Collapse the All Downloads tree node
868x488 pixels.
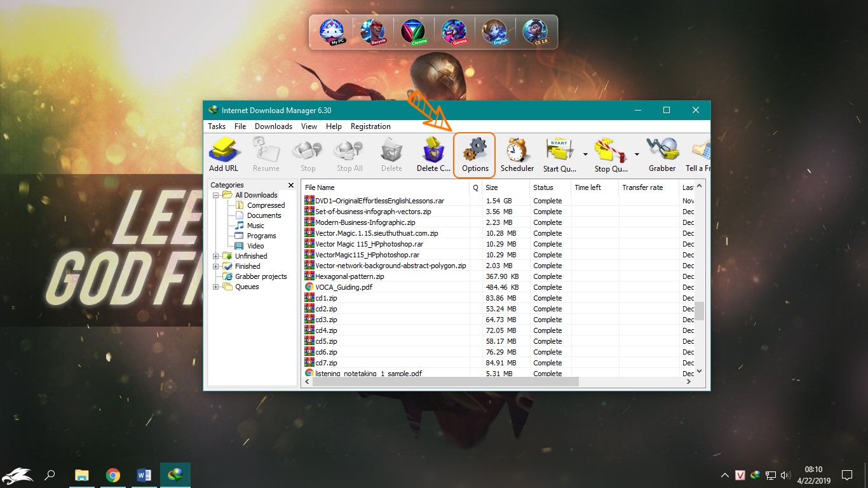216,194
